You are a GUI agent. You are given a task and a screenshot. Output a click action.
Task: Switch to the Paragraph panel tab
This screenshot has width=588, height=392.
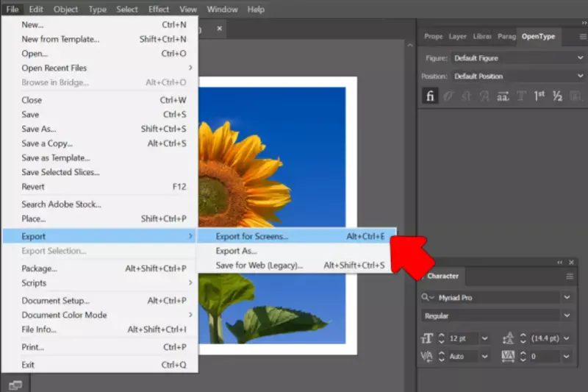tap(506, 36)
